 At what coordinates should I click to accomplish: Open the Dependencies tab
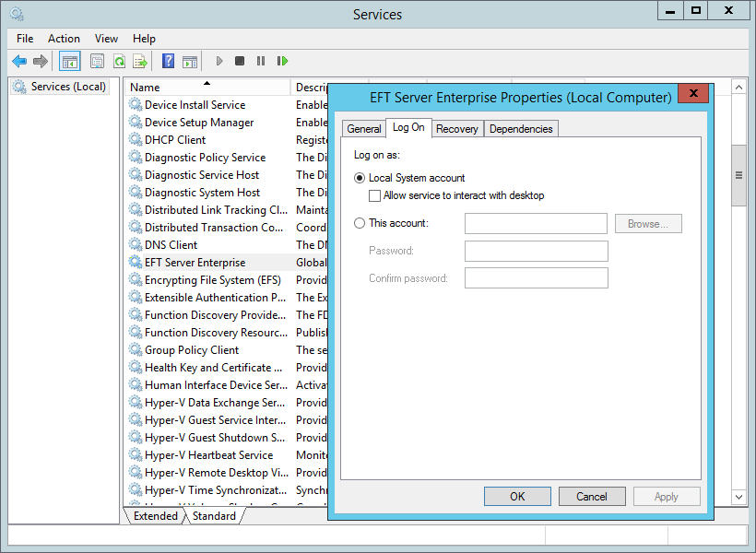click(x=521, y=129)
